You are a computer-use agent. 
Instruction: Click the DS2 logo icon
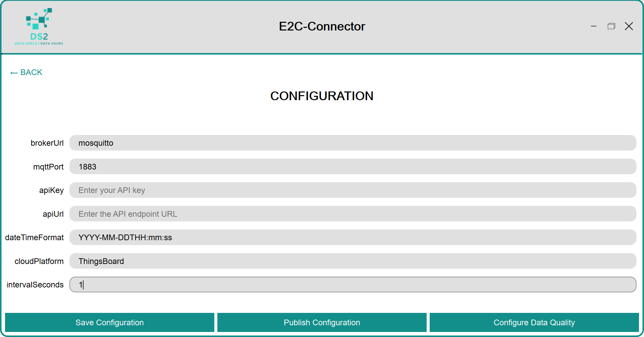tap(39, 26)
